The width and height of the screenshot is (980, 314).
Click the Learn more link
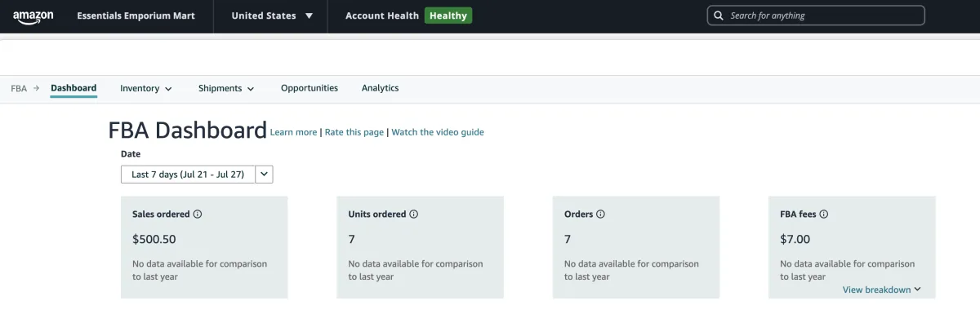[x=293, y=132]
